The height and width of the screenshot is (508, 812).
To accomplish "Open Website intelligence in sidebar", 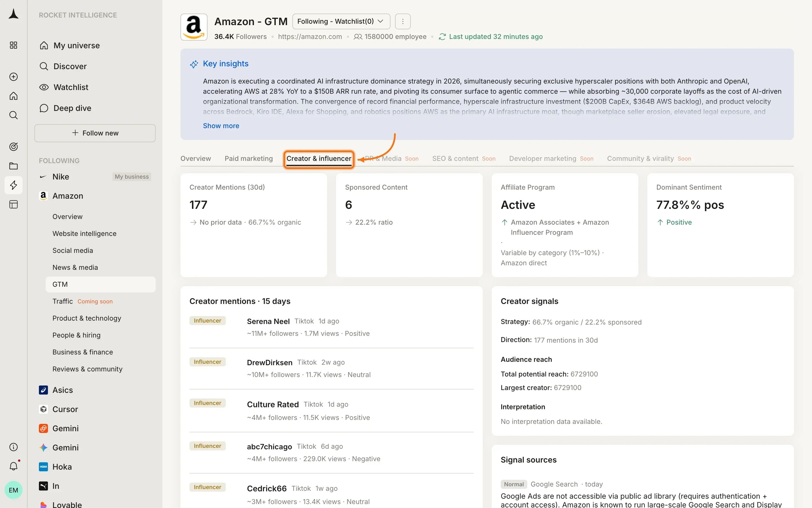I will pos(85,233).
